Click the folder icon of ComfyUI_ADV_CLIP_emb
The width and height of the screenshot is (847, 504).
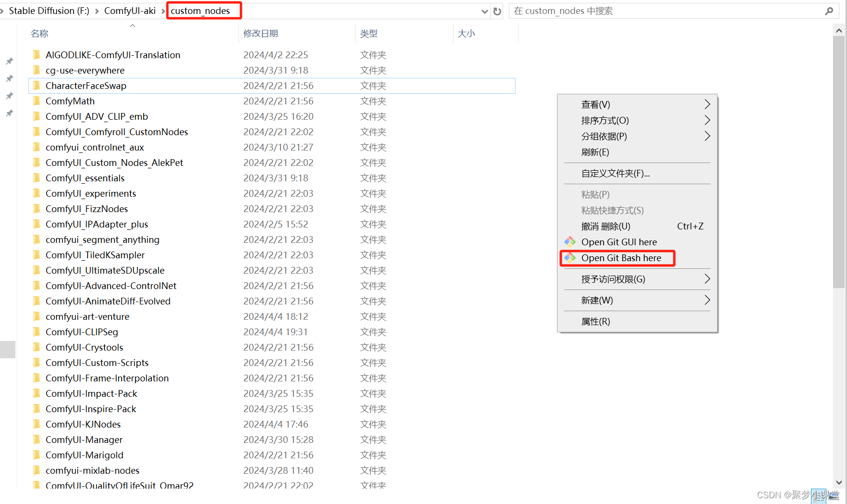(37, 116)
